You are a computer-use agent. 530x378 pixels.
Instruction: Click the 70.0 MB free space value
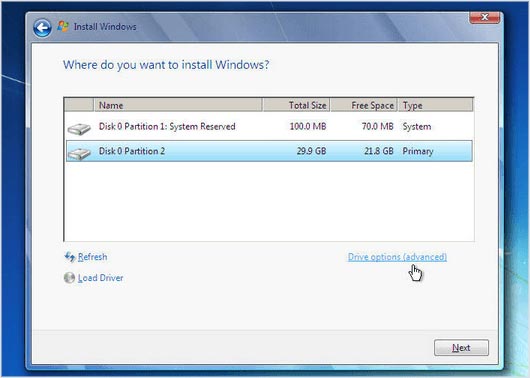[378, 126]
